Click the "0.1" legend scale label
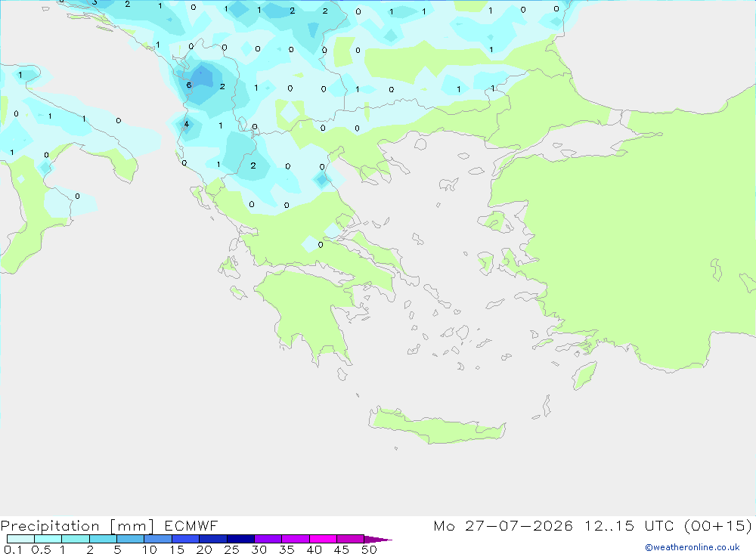756x554 pixels. (13, 549)
